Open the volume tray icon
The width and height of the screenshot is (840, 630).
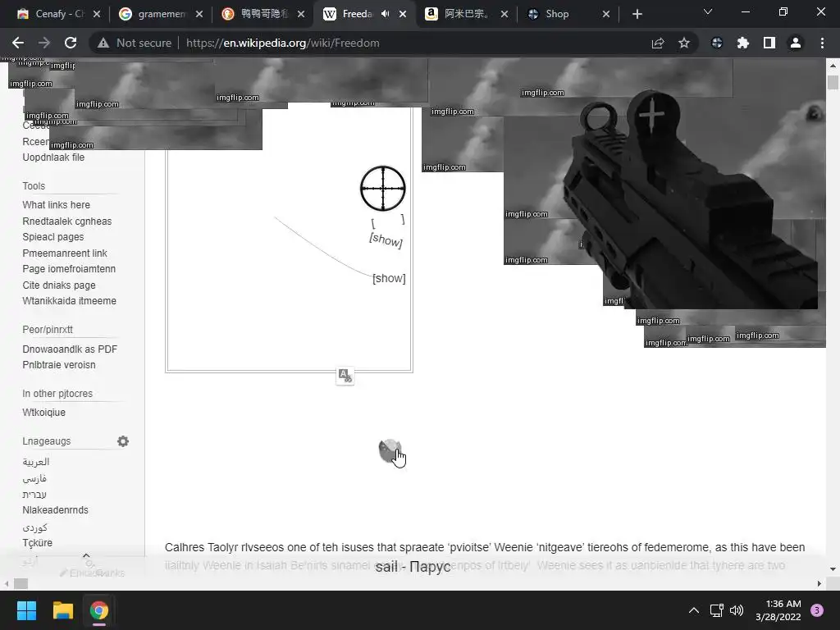tap(737, 610)
